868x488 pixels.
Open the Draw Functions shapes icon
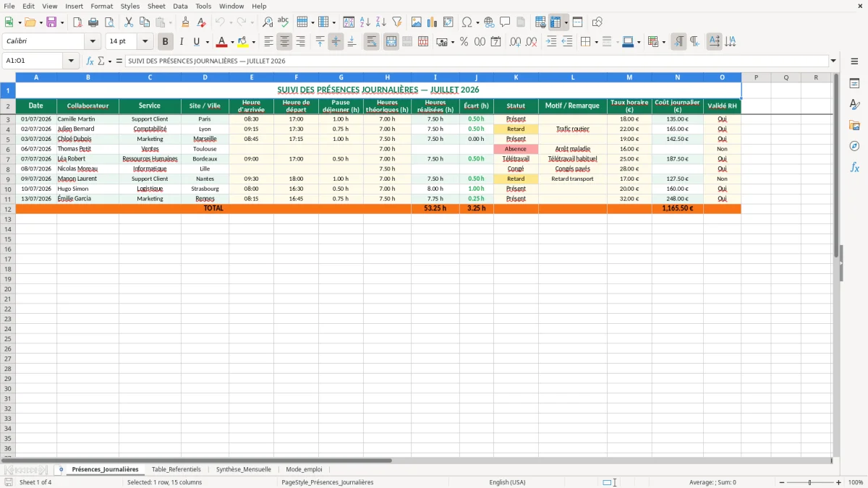[x=597, y=22]
